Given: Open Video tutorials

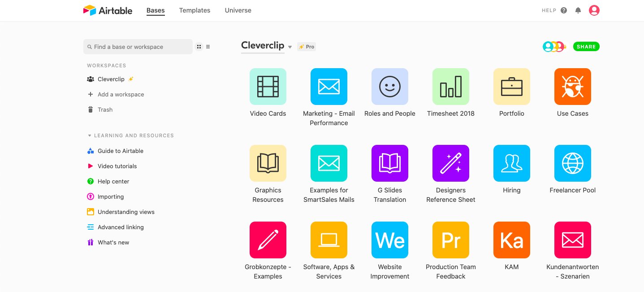Looking at the screenshot, I should click(x=112, y=166).
